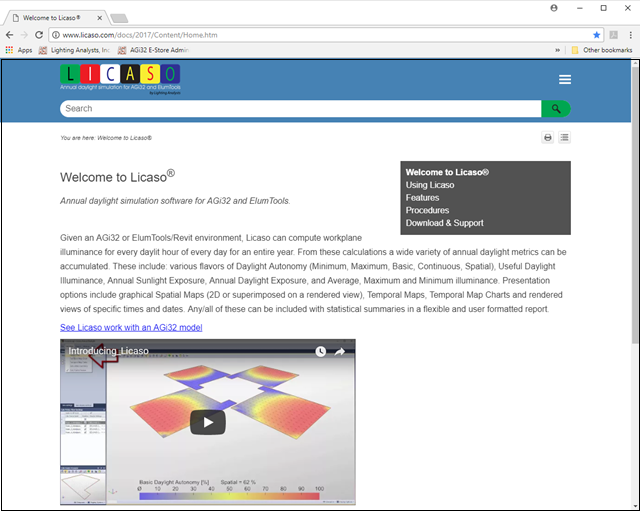Open the Other bookmarks folder
Viewport: 640px width, 511px height.
tap(601, 49)
